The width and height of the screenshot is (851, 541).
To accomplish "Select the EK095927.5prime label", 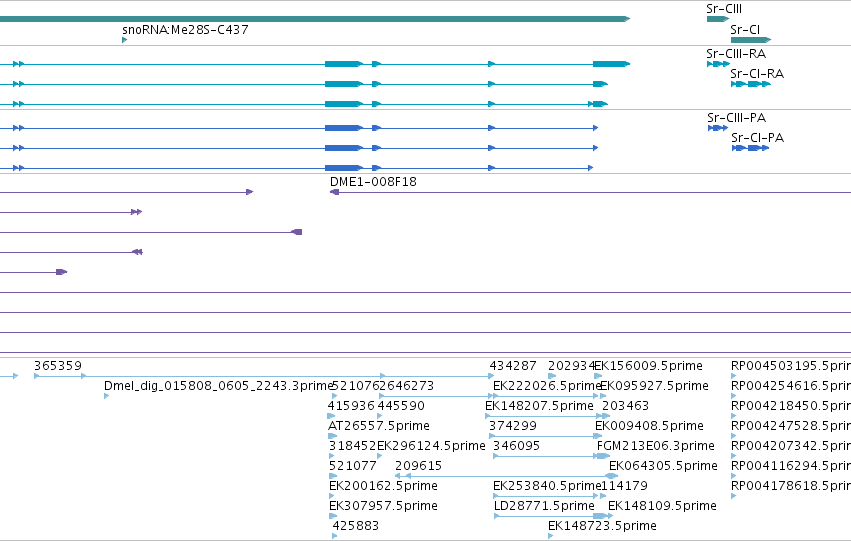I will pyautogui.click(x=654, y=386).
